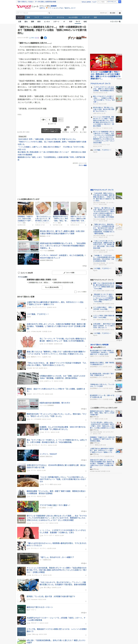Viewport: 138px width, 644px height.
Task: Open the エンタメ category
Action: tap(47, 21)
